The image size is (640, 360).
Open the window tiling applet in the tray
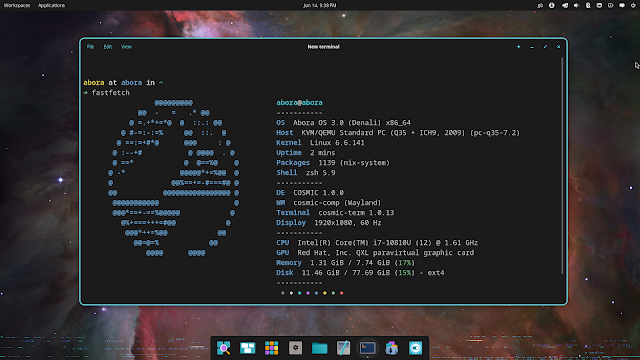(x=565, y=5)
